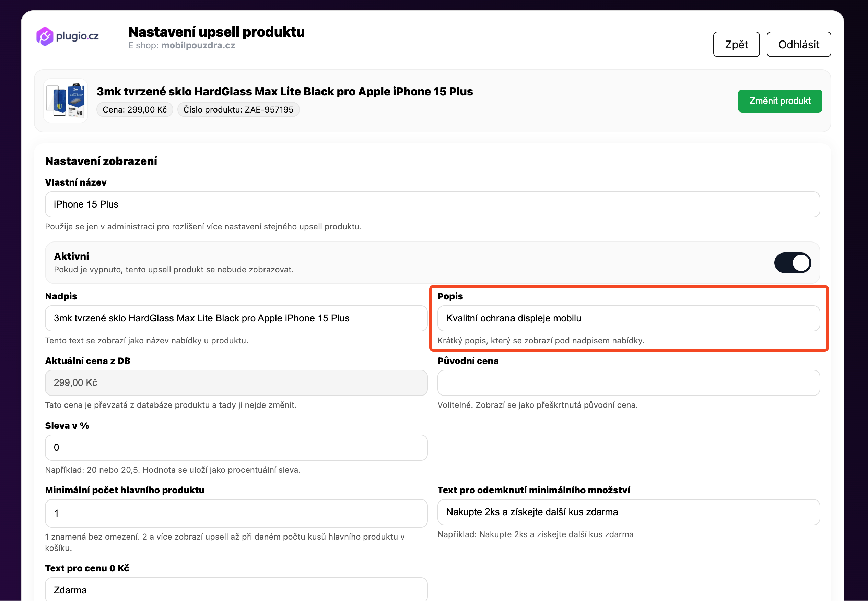Click the green Změnit produkt button
This screenshot has height=601, width=868.
click(780, 101)
